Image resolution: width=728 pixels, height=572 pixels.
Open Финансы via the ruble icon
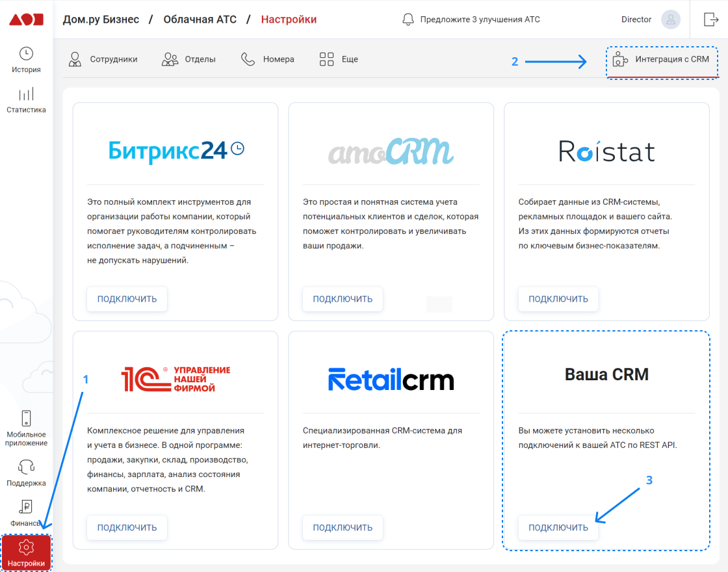point(25,507)
